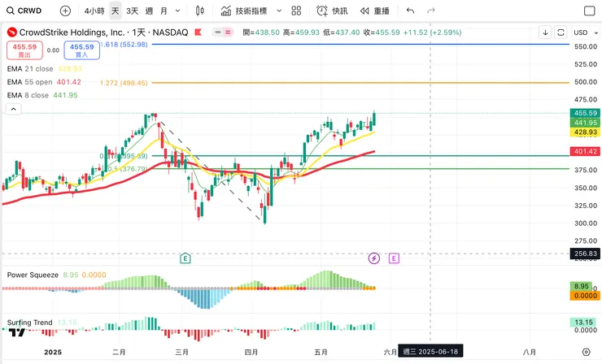
Task: Open the indicator templates grid icon
Action: pyautogui.click(x=296, y=11)
